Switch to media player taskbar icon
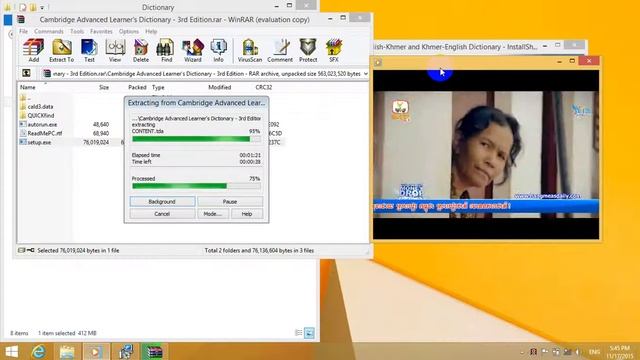The height and width of the screenshot is (360, 640). 96,351
